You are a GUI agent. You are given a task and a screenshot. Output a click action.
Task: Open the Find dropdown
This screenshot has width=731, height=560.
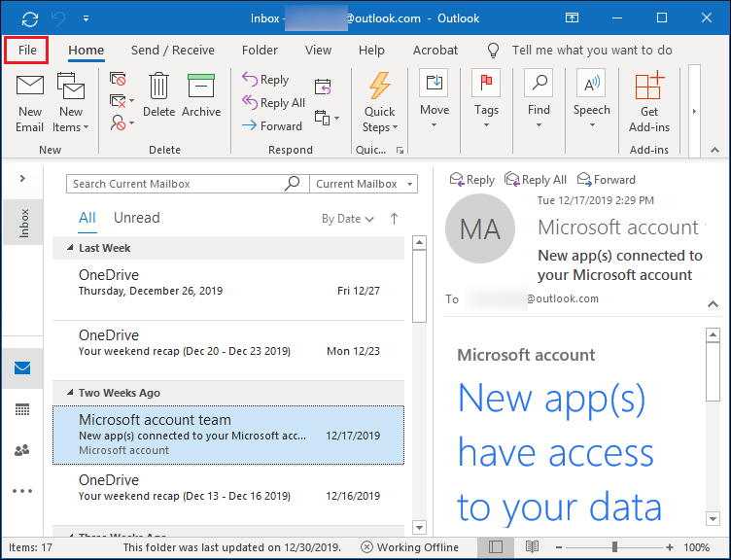(x=539, y=99)
